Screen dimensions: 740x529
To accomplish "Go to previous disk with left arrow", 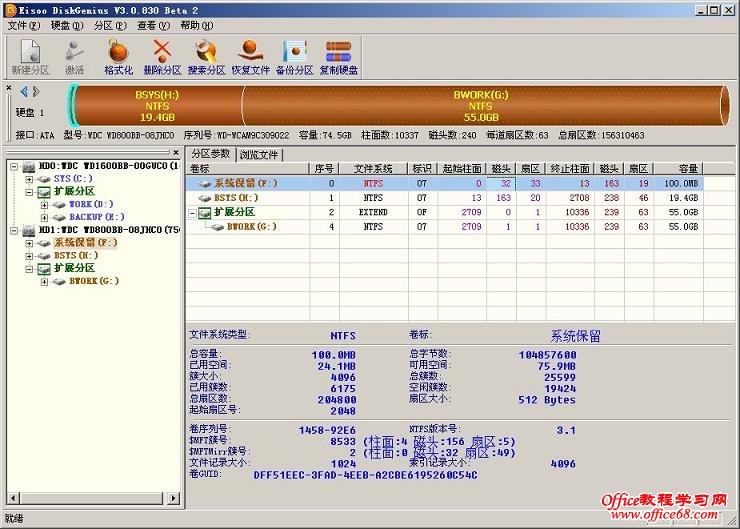I will coord(24,92).
